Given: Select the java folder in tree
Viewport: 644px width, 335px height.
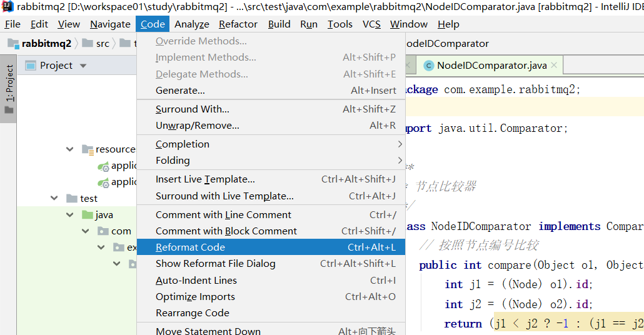Looking at the screenshot, I should (104, 215).
